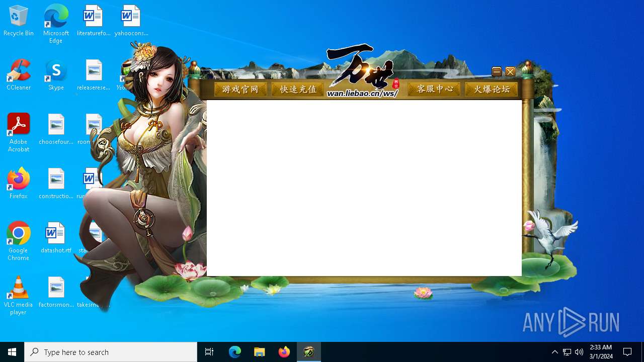Open the taskbar clock showing 2:33 AM
This screenshot has width=644, height=362.
(601, 352)
